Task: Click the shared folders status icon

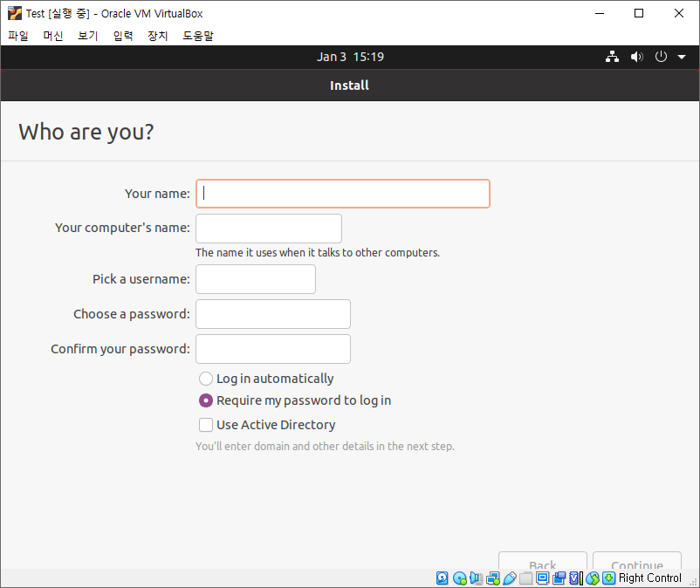Action: coord(526,578)
